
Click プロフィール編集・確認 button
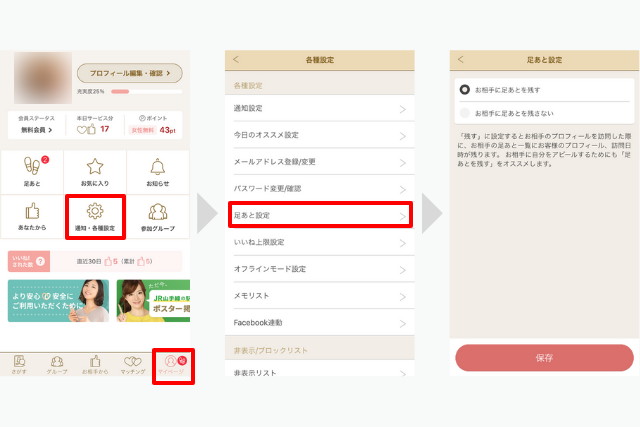130,73
